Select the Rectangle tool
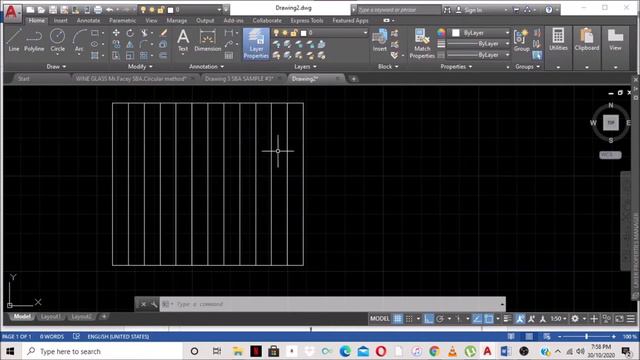 point(95,33)
